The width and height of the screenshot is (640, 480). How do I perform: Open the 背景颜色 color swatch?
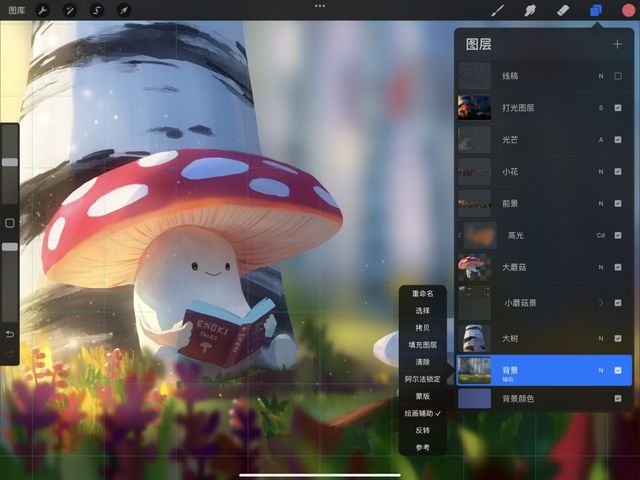(x=474, y=398)
